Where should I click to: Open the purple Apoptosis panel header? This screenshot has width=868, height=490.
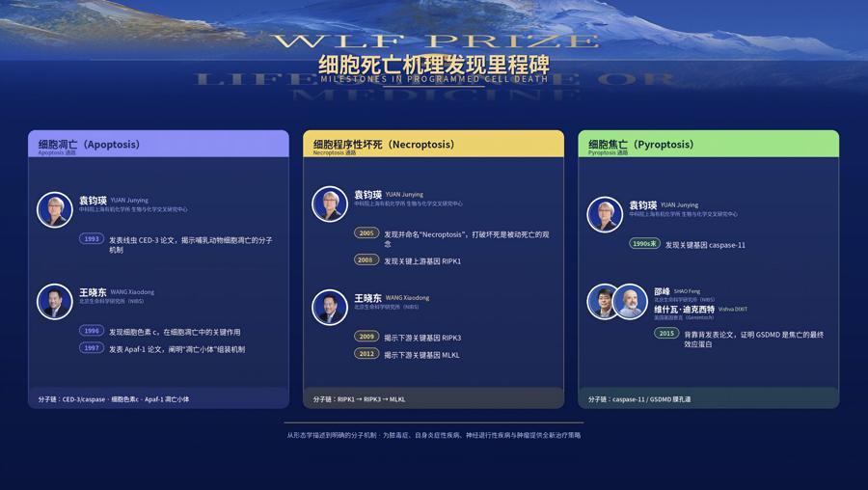pos(159,144)
